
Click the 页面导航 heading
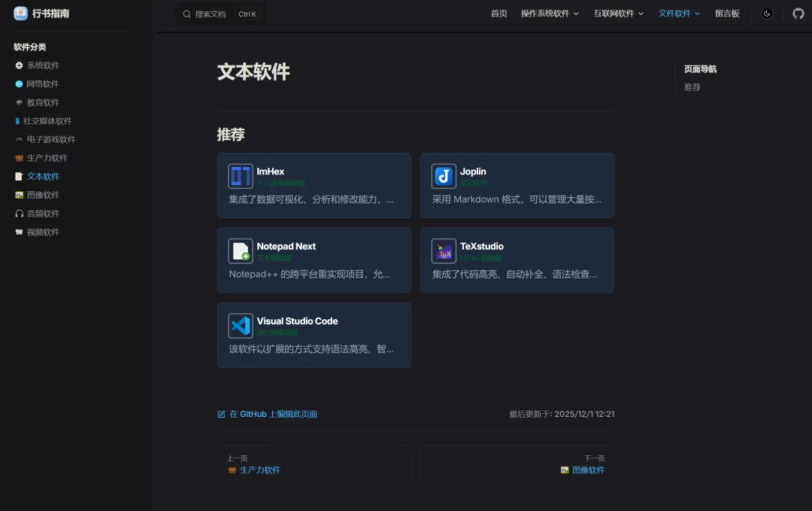700,69
